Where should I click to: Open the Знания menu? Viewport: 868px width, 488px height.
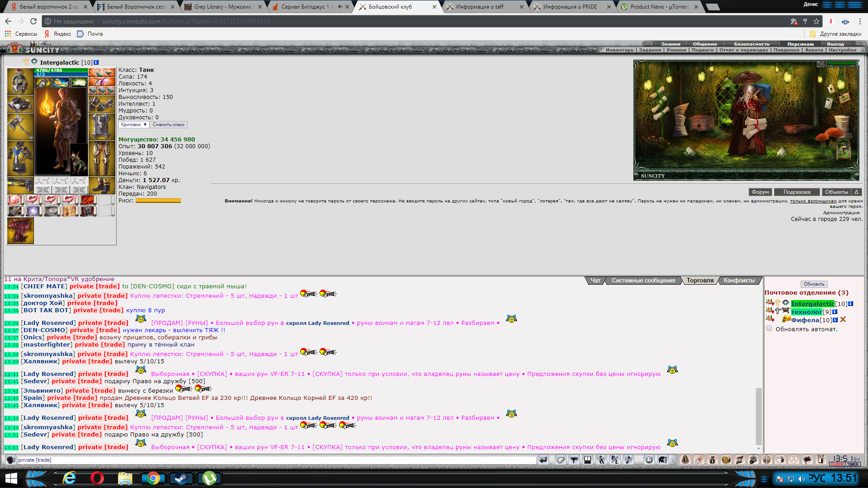coord(670,44)
